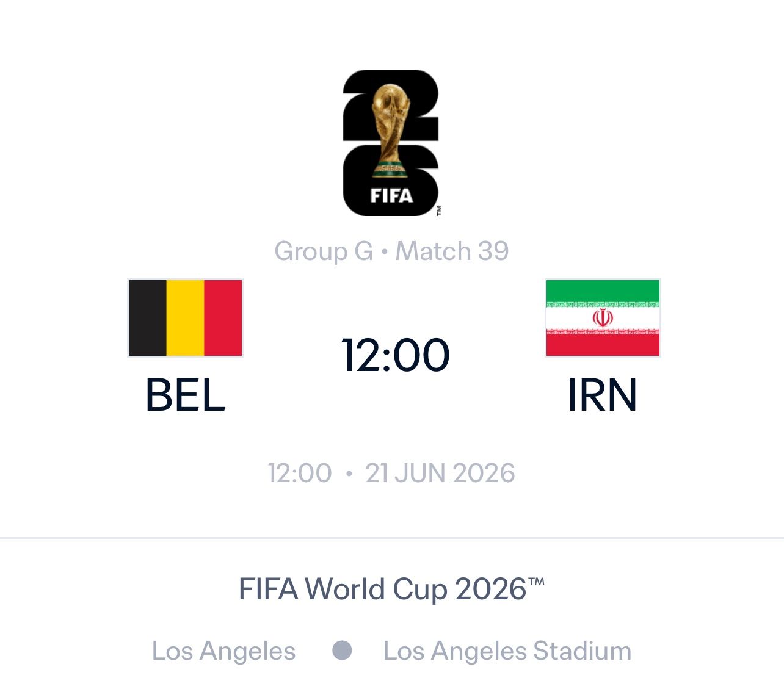Select the Group G label

324,251
